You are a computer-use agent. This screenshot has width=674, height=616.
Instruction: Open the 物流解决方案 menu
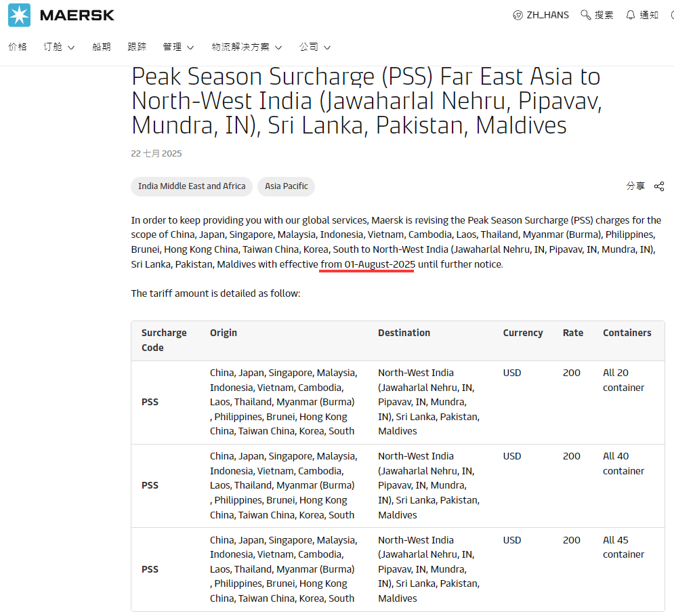pos(240,47)
